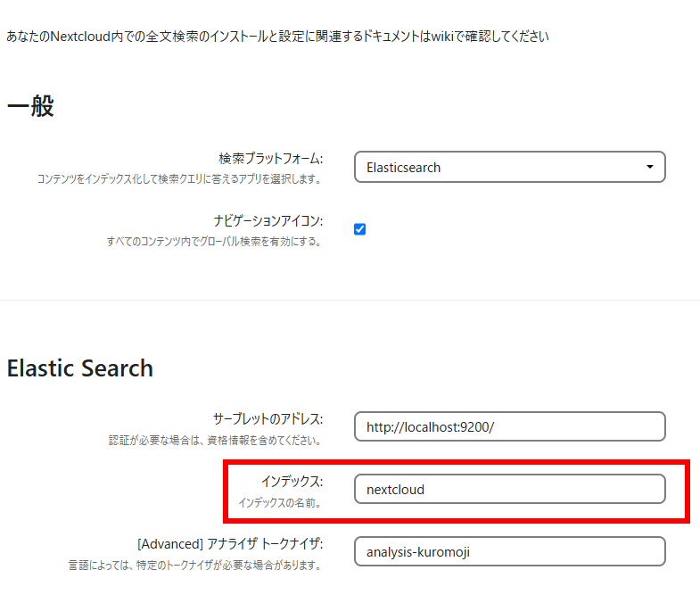Click the 認証が必要な場合は hint text
700x603 pixels.
(215, 441)
